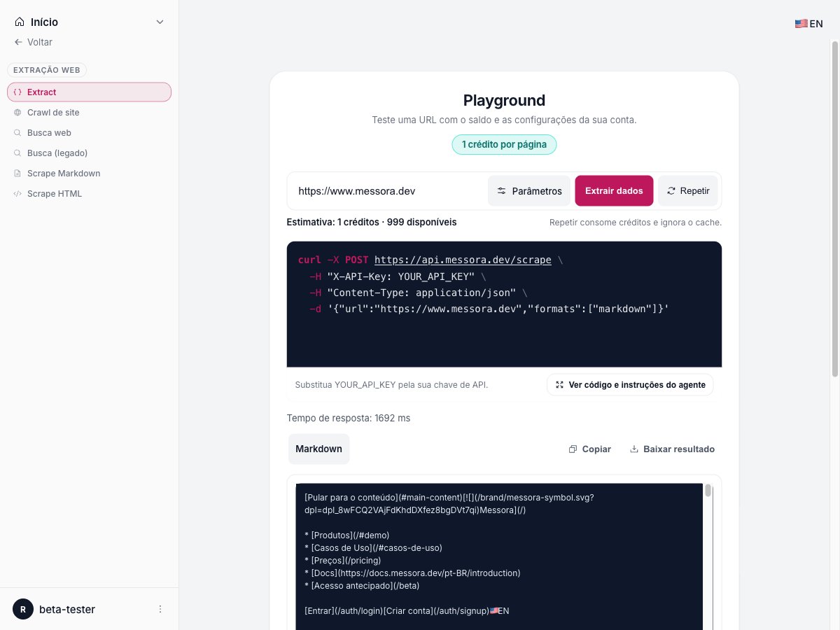Viewport: 840px width, 630px height.
Task: Click Extrair dados button
Action: coord(614,190)
